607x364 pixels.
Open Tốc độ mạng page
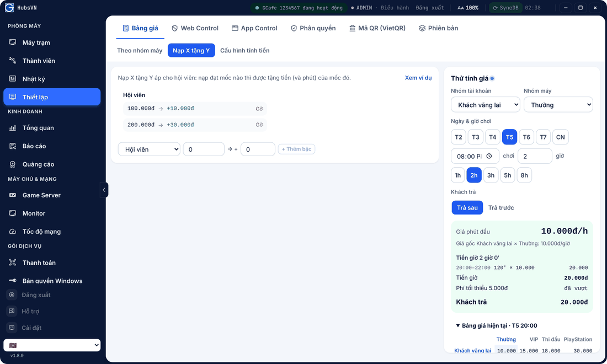[x=52, y=231]
